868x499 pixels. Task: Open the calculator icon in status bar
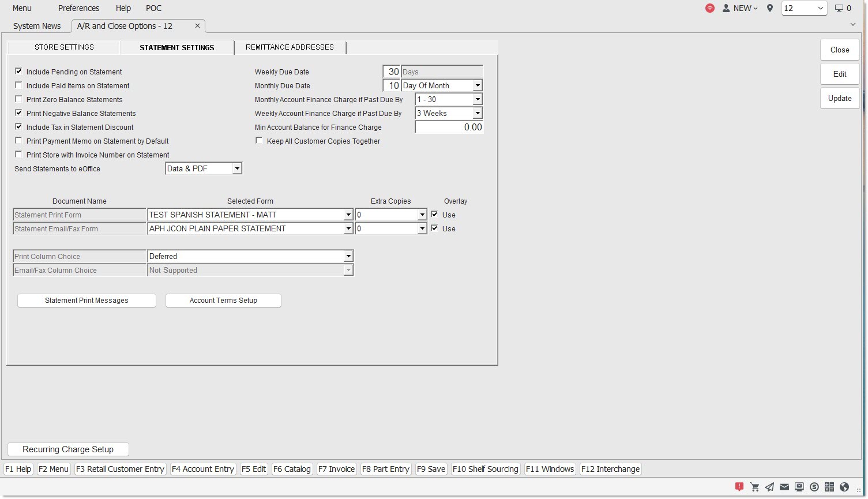pos(829,487)
